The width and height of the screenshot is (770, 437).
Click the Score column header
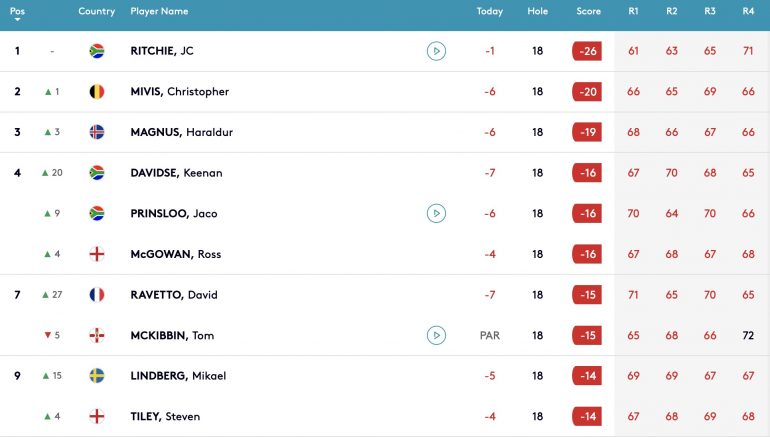[588, 12]
